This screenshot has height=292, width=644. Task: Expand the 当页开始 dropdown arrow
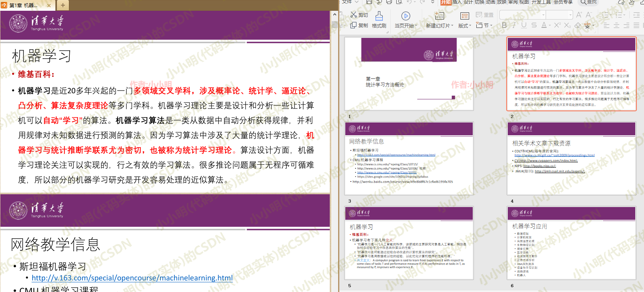coord(416,26)
